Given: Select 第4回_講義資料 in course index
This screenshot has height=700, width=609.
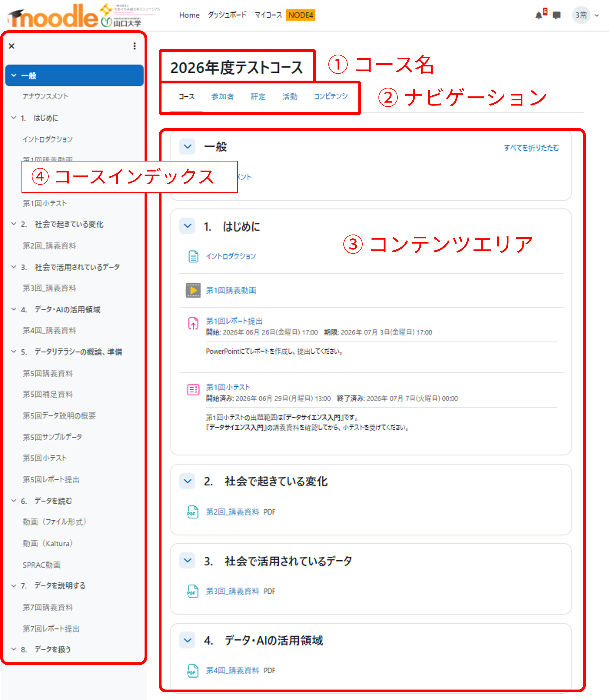Looking at the screenshot, I should 49,331.
